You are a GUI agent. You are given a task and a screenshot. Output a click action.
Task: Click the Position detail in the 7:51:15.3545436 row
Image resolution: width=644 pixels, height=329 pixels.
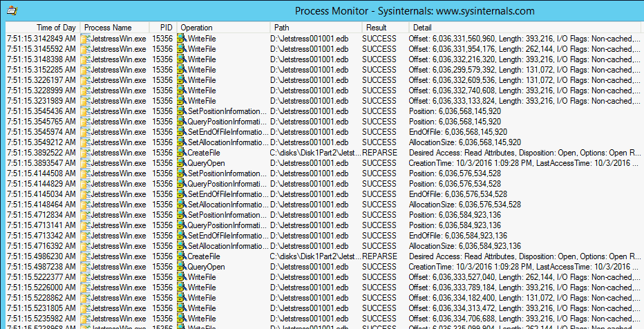(x=455, y=111)
